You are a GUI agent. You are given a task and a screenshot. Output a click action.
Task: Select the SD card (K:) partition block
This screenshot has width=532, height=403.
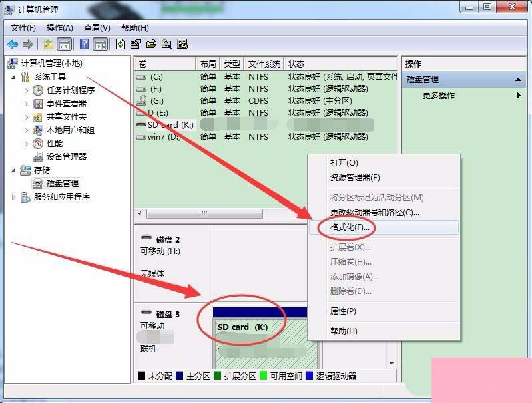[265, 338]
